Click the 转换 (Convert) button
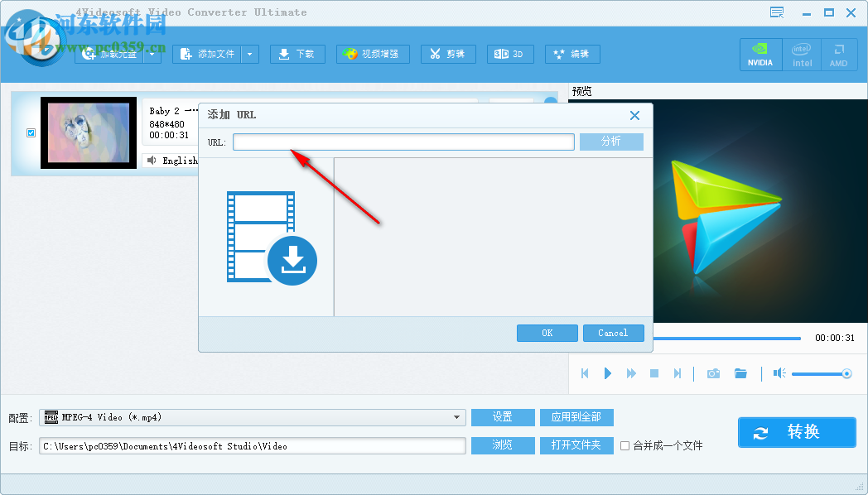Screen dimensions: 868x495 [x=796, y=432]
